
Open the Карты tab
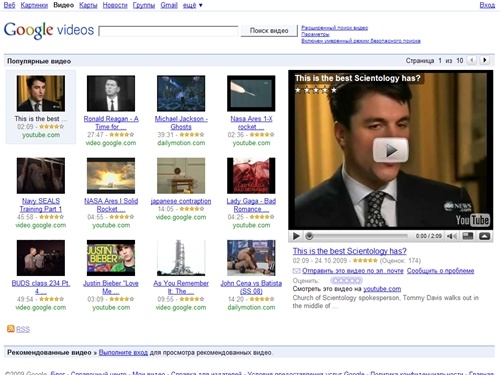point(88,5)
